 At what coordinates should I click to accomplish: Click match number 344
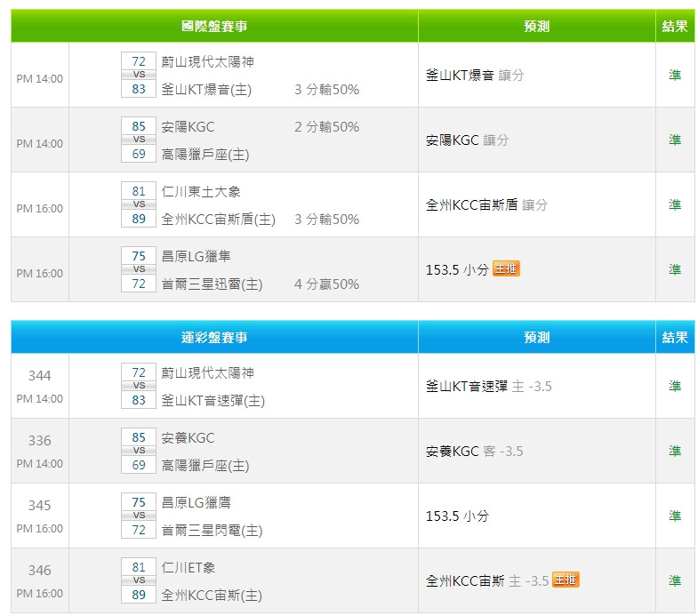[40, 376]
